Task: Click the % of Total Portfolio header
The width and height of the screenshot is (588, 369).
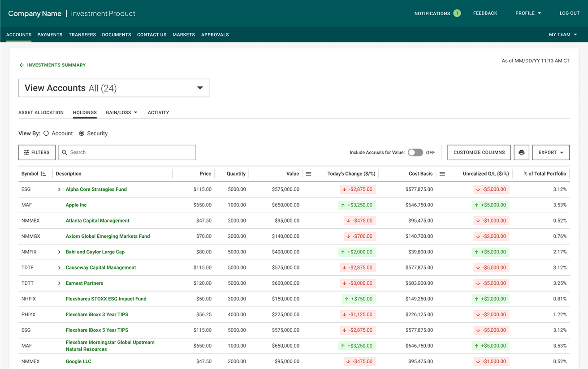Action: pos(545,174)
